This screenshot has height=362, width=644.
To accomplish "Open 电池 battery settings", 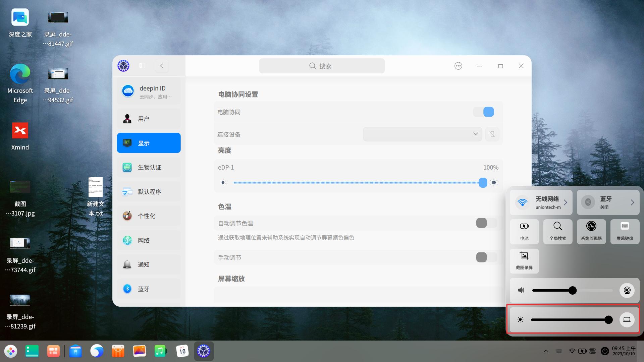I will coord(524,231).
